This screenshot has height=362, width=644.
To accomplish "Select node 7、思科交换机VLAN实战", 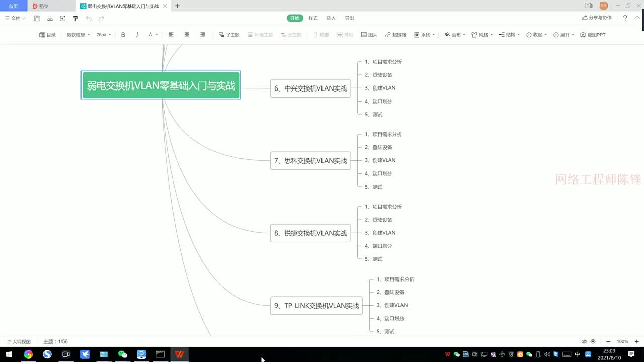I will tap(310, 161).
